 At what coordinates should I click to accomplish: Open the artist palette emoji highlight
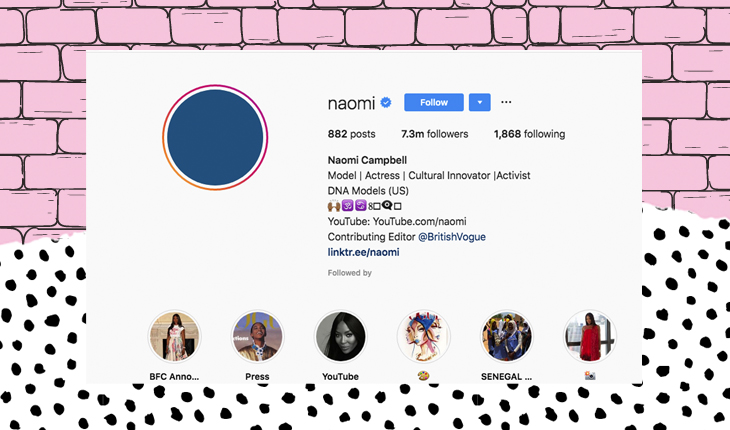click(x=423, y=336)
